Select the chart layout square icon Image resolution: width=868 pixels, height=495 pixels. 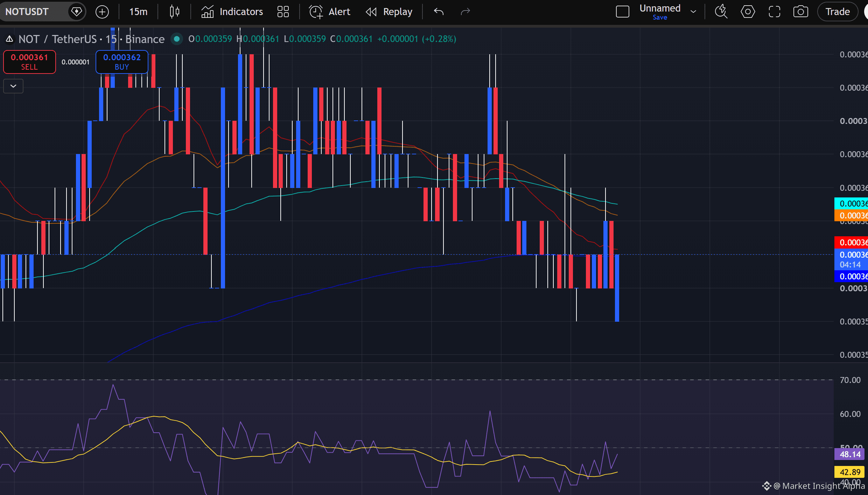coord(622,12)
